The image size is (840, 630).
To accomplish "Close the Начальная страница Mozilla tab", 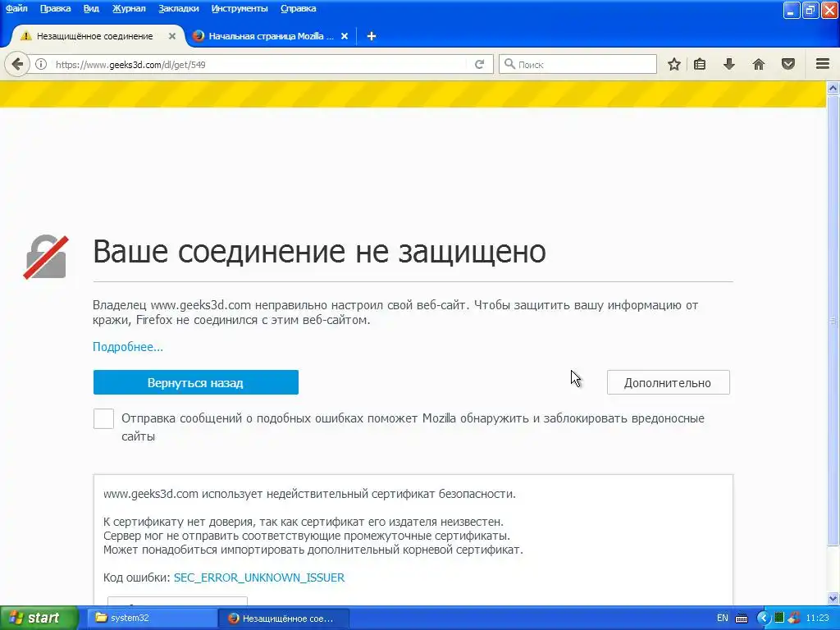I will tap(345, 36).
